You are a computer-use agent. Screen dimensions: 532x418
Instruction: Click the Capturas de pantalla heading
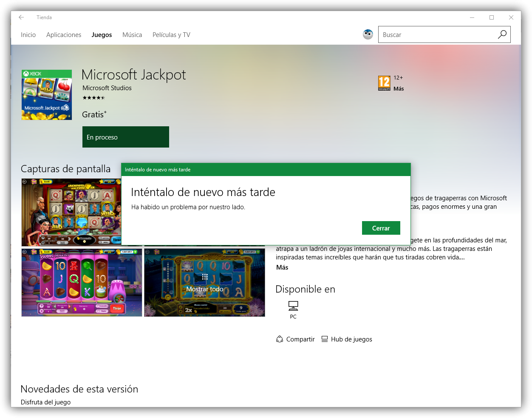pos(66,169)
